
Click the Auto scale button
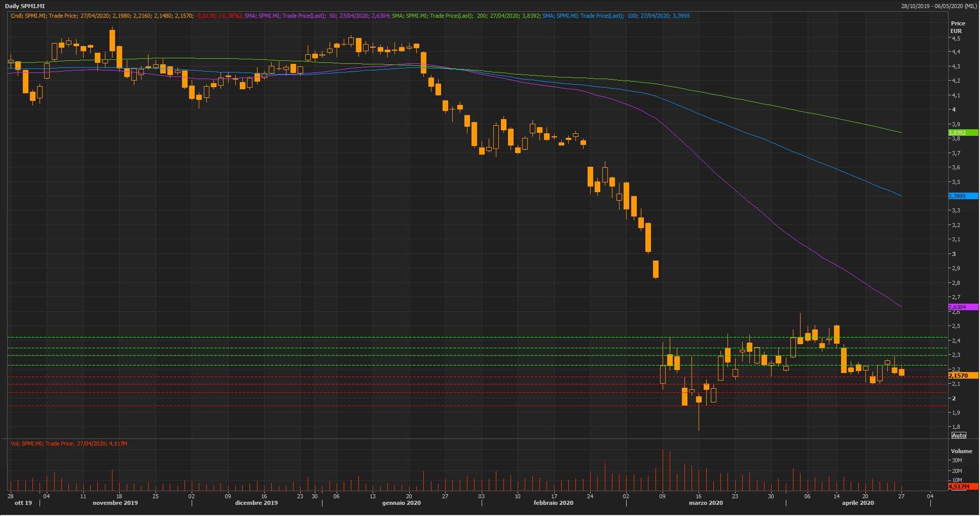[959, 435]
